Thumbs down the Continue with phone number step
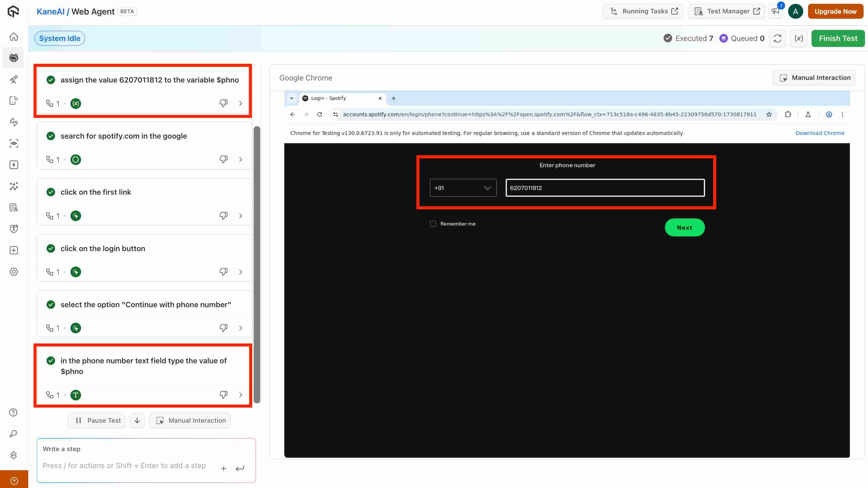Image resolution: width=868 pixels, height=488 pixels. (x=223, y=328)
